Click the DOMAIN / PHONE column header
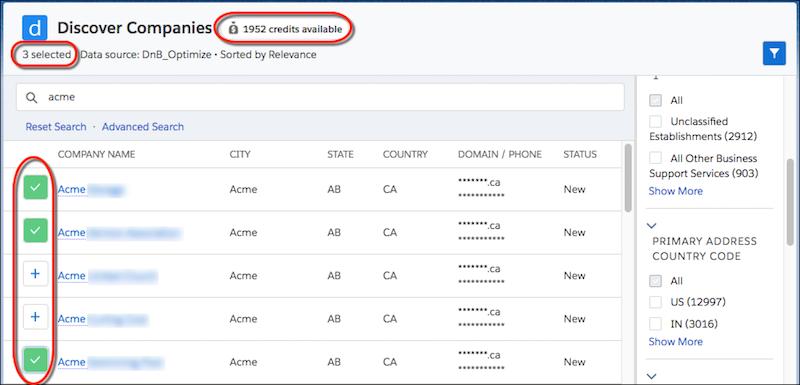The image size is (800, 385). [499, 155]
